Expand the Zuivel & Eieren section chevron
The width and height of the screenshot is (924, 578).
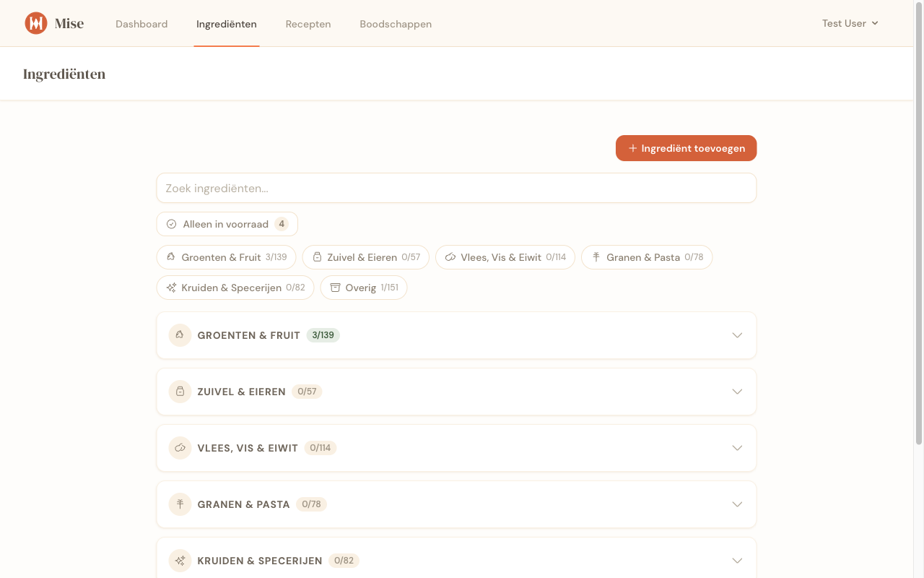point(737,392)
